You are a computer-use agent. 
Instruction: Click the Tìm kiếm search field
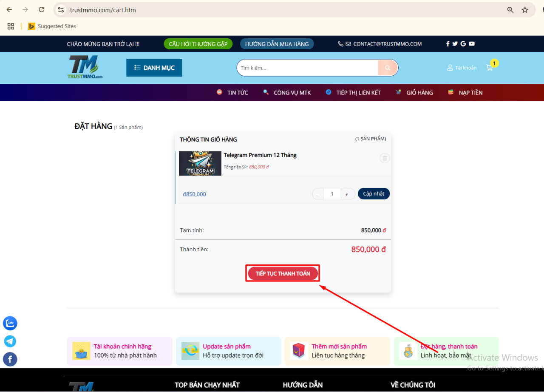[308, 68]
